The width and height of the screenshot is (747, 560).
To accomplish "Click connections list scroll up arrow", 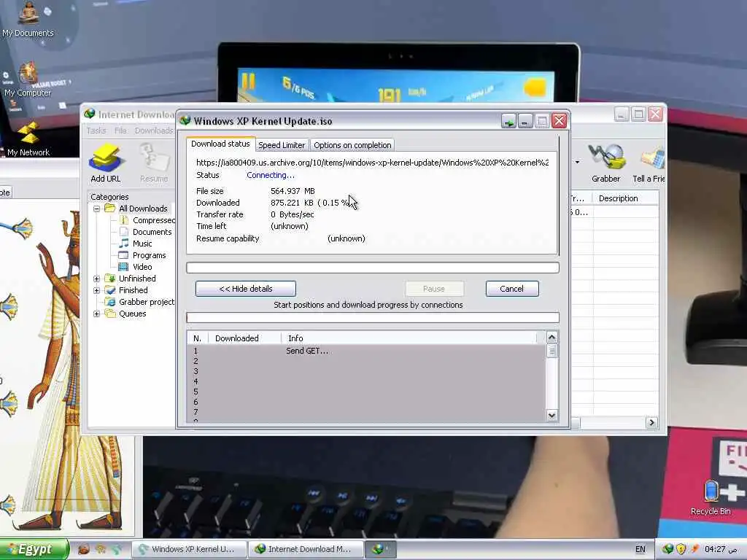I will [551, 338].
